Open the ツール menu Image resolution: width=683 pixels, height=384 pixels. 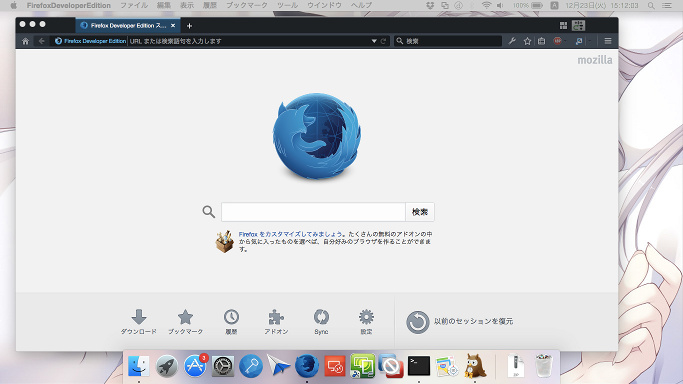click(287, 5)
